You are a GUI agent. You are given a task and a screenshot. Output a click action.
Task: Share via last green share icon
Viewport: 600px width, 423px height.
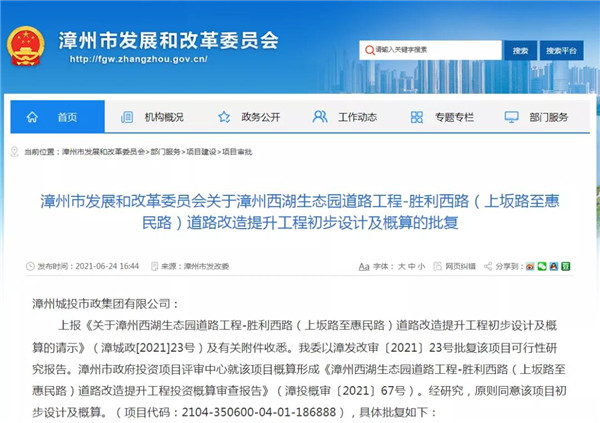pos(566,266)
